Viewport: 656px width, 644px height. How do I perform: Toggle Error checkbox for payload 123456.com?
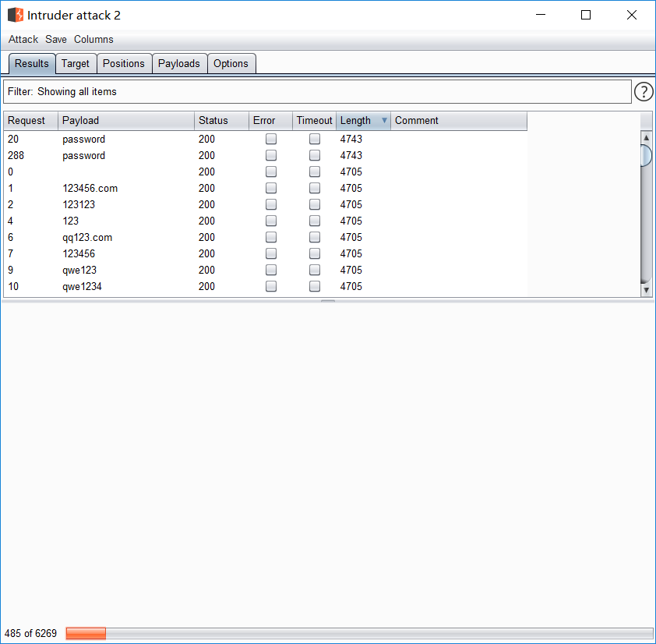click(271, 188)
